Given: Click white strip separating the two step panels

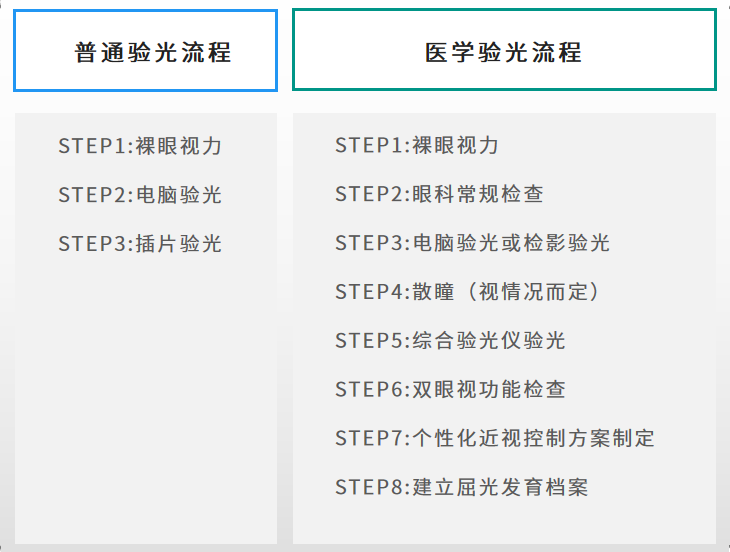Looking at the screenshot, I should [x=285, y=330].
